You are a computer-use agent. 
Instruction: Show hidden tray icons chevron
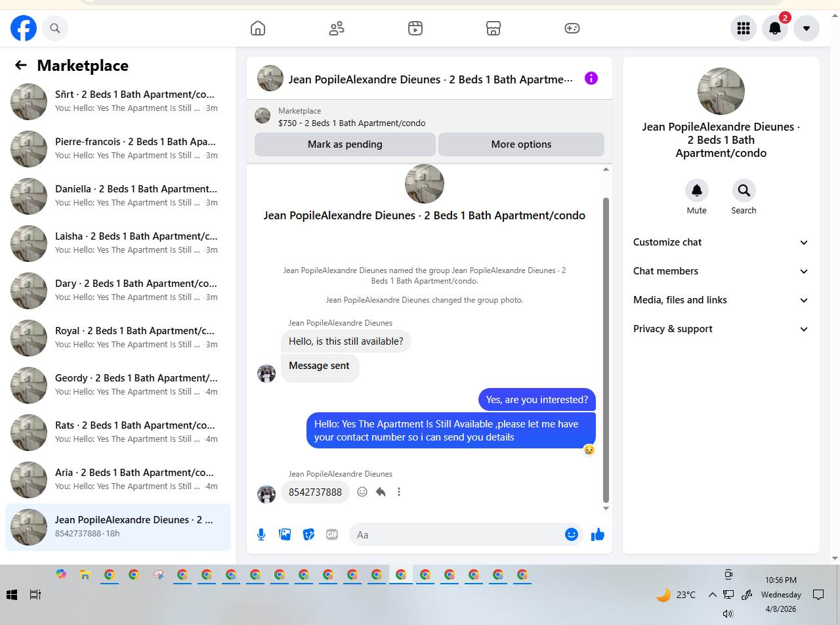(712, 595)
